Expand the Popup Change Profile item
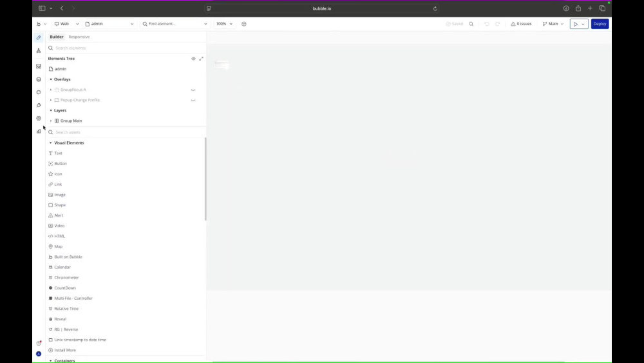Screen dimensions: 644x363 51,101
